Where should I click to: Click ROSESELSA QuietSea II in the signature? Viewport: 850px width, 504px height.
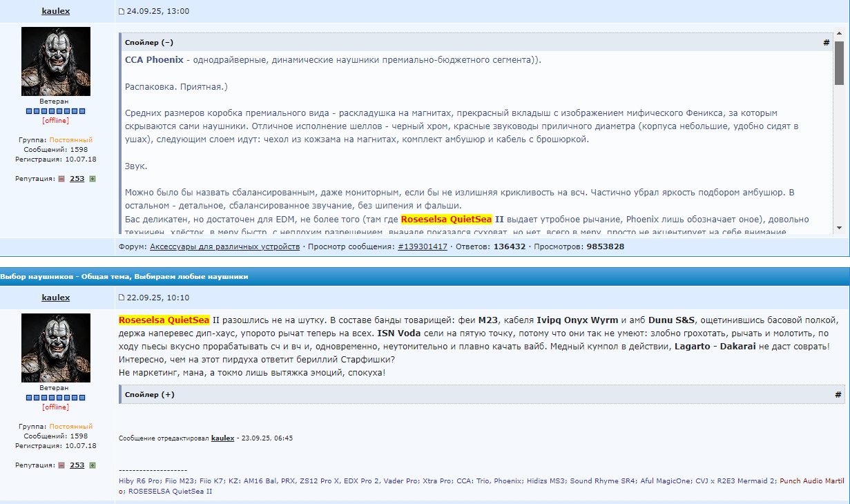click(170, 492)
